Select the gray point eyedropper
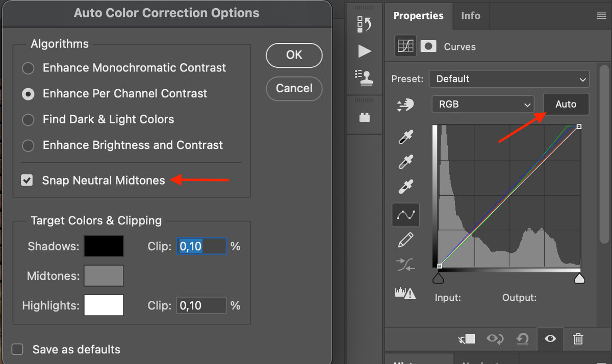 [x=405, y=162]
